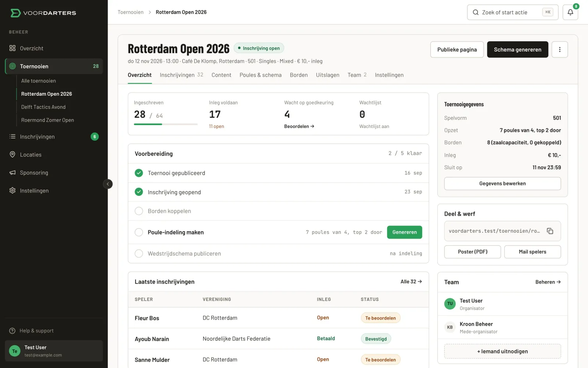Viewport: 588px width, 368px height.
Task: Open Alle toernooien in sidebar
Action: coord(39,81)
